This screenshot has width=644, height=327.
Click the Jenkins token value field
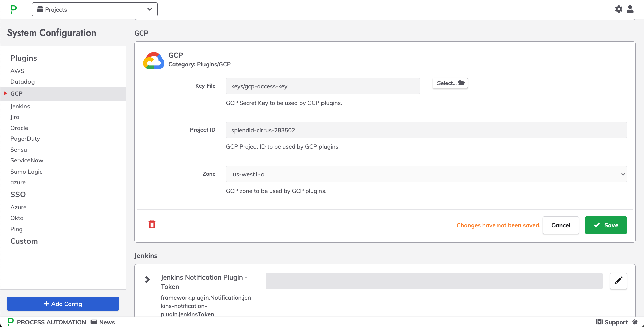pos(434,281)
